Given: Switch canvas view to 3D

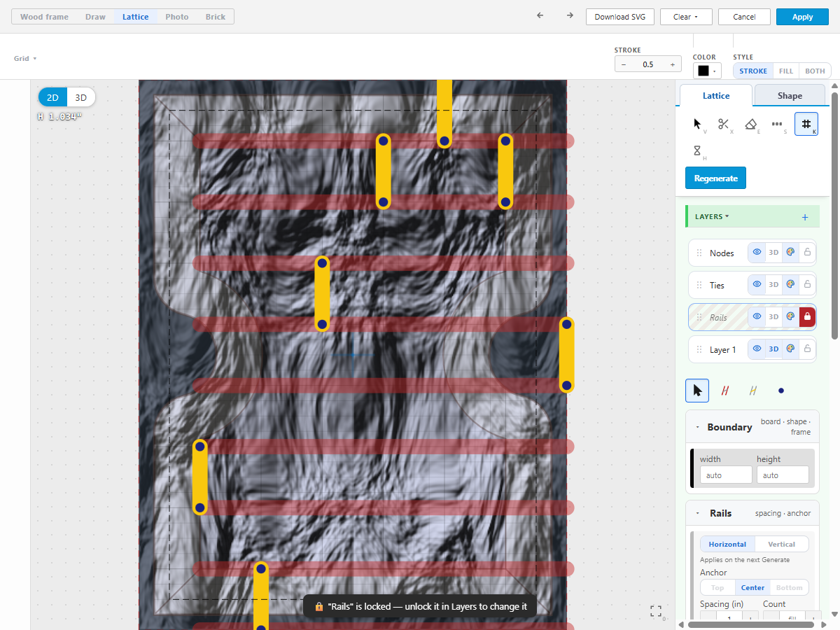Looking at the screenshot, I should [81, 97].
